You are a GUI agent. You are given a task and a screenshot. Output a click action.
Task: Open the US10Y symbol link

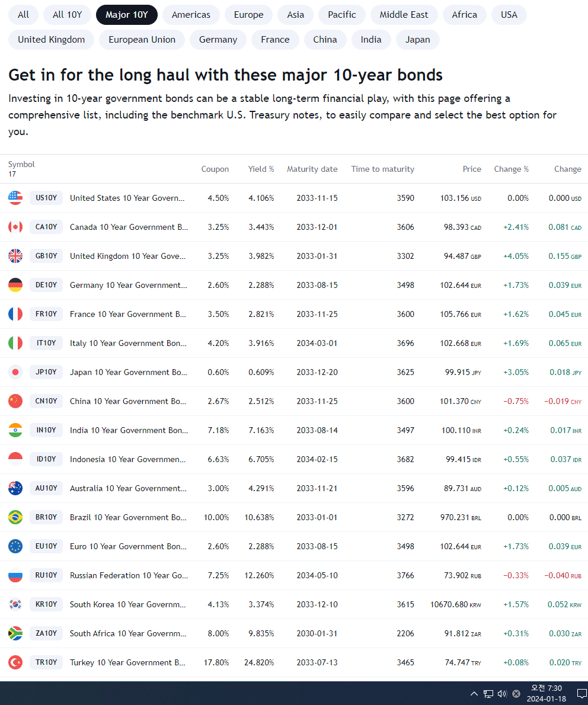pos(46,198)
